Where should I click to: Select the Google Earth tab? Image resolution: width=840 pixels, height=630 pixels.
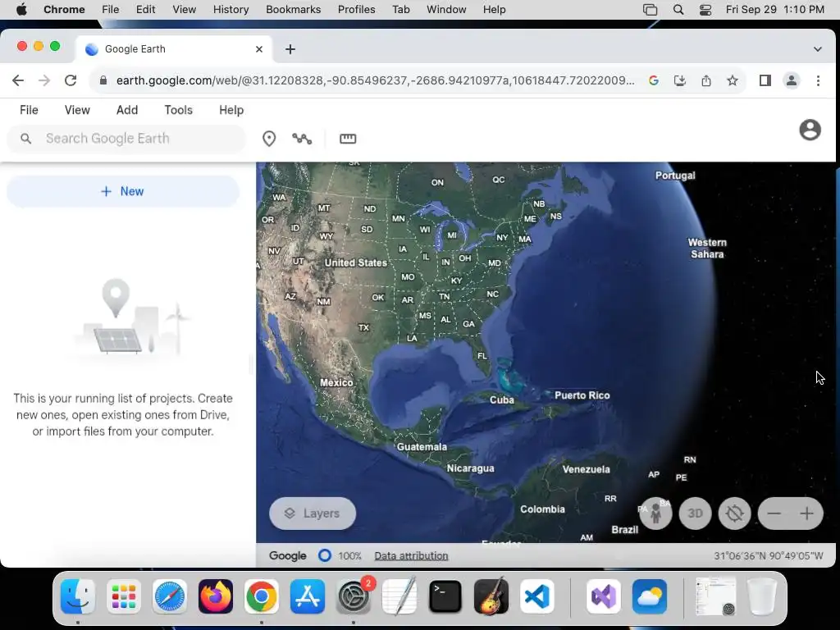pyautogui.click(x=174, y=49)
